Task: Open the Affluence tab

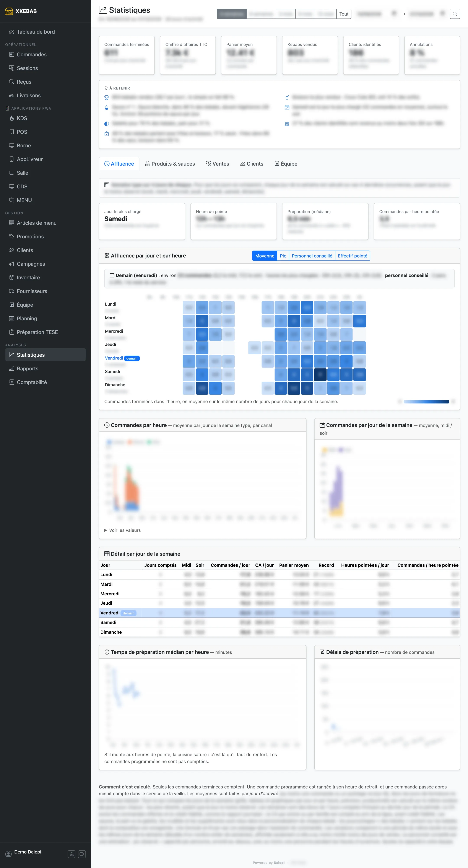Action: [119, 164]
